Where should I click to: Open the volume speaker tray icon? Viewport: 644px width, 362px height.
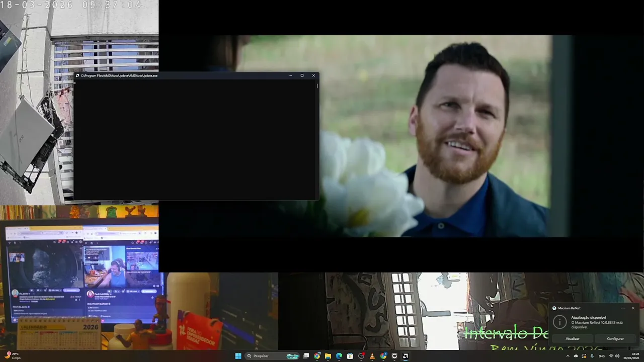[x=617, y=356]
